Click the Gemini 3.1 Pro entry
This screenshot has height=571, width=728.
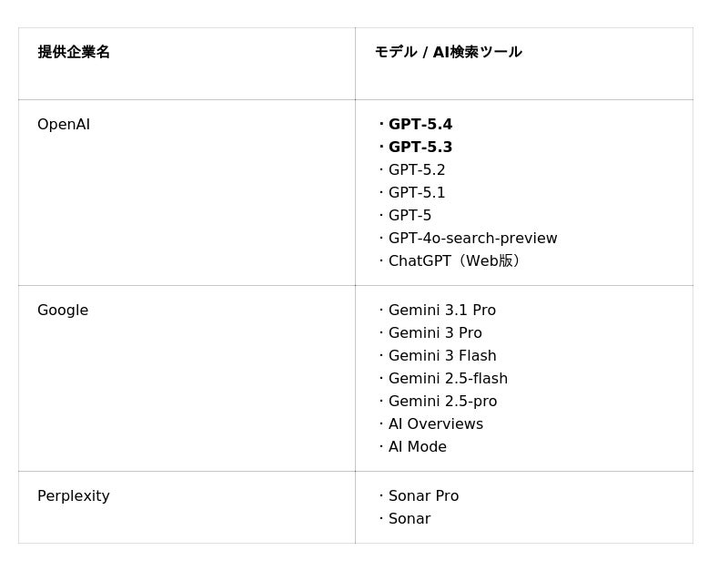441,311
